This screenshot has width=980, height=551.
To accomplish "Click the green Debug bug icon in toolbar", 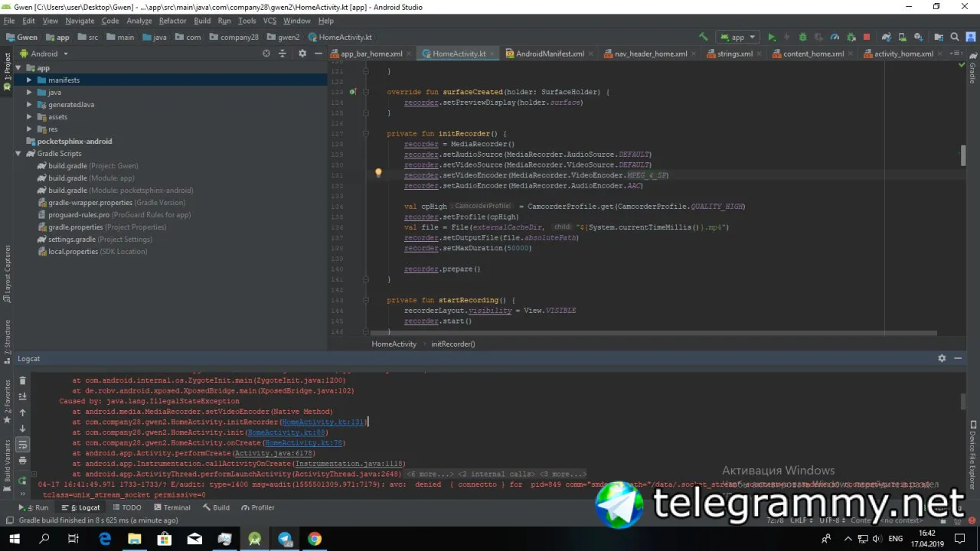I will 802,37.
